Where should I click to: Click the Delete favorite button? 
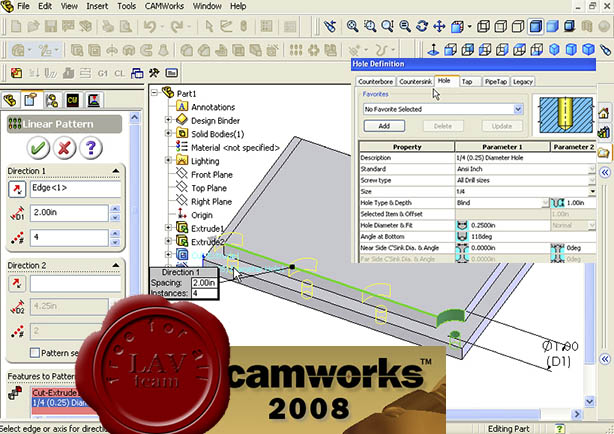pos(443,126)
